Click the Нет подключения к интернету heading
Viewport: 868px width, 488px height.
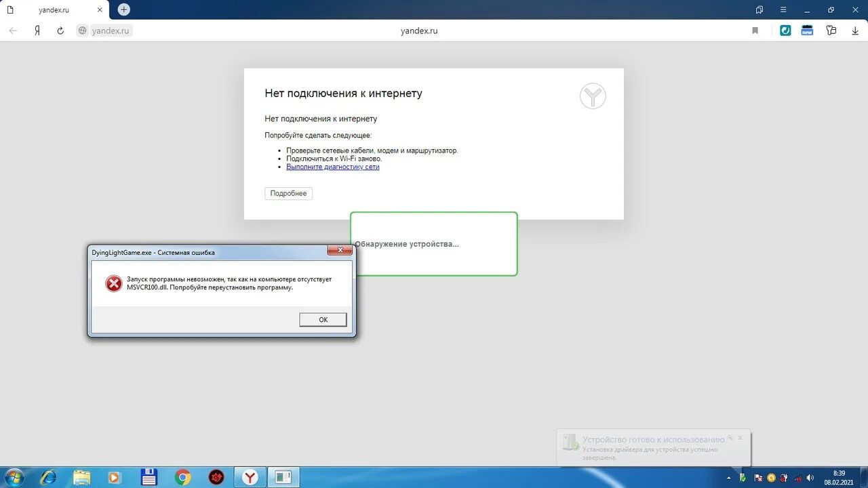343,93
